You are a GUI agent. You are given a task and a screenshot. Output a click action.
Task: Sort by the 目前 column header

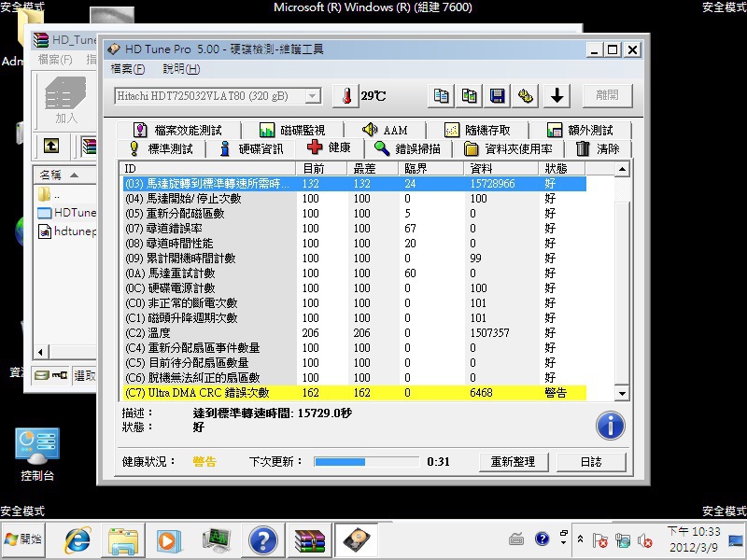coord(321,169)
